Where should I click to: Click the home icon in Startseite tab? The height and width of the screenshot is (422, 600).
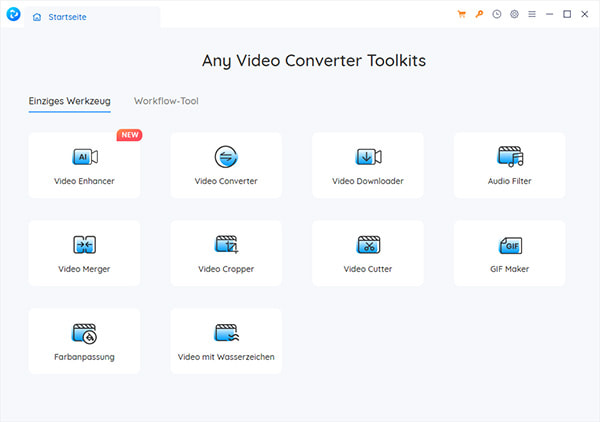[37, 17]
